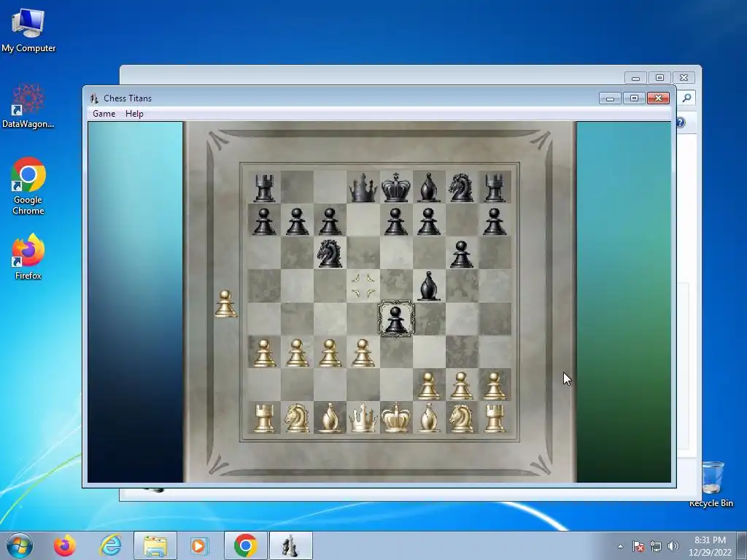Maximize the back window

pos(659,77)
